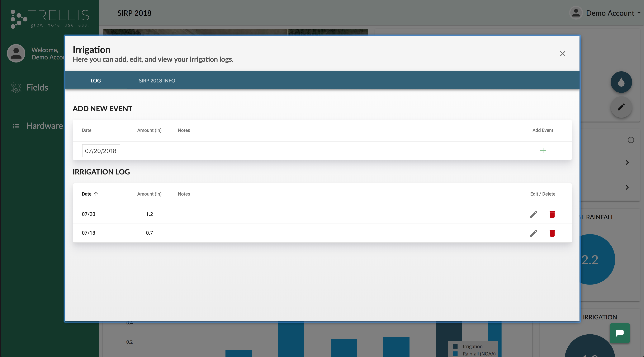This screenshot has width=644, height=357.
Task: Close the Irrigation dialog
Action: [562, 54]
